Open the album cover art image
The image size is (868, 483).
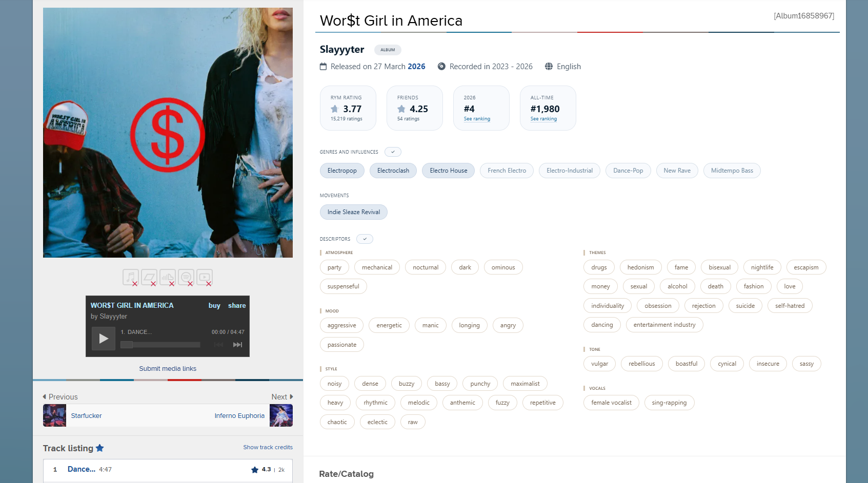click(168, 133)
